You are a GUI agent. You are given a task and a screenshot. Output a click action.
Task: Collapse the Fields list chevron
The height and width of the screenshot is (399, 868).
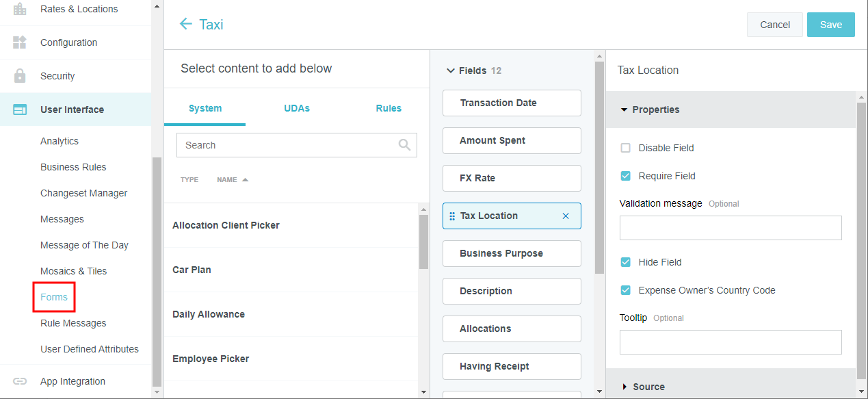450,70
